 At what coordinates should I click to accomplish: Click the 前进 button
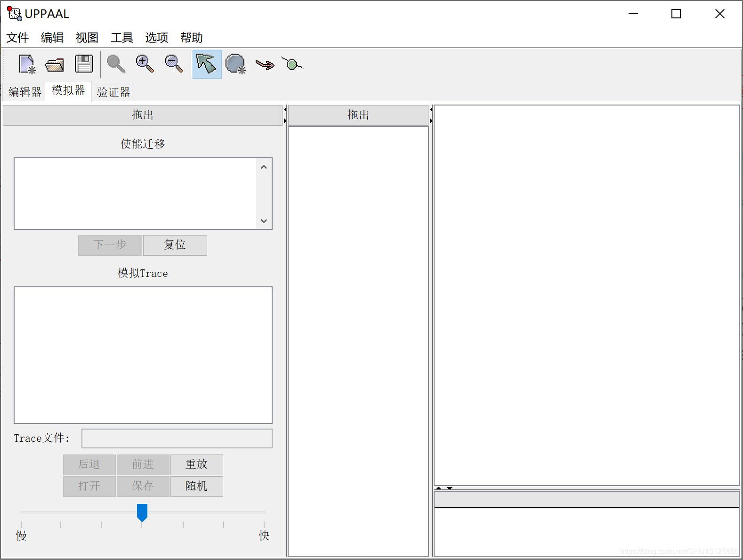click(x=143, y=464)
